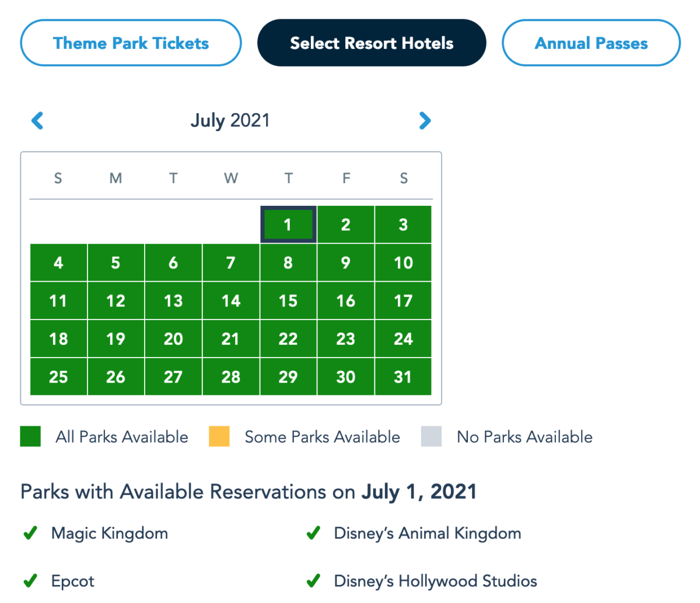This screenshot has height=603, width=700.
Task: Open the Annual Passes tab
Action: (591, 43)
